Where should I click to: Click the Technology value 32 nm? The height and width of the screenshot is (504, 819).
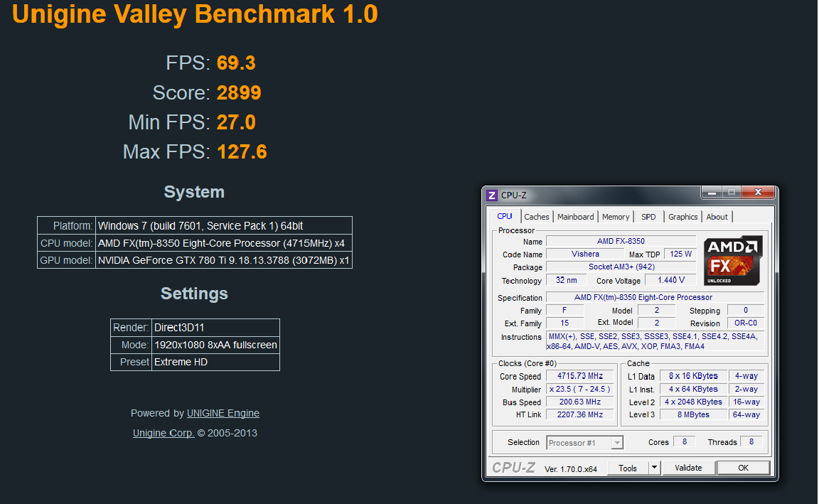point(566,281)
